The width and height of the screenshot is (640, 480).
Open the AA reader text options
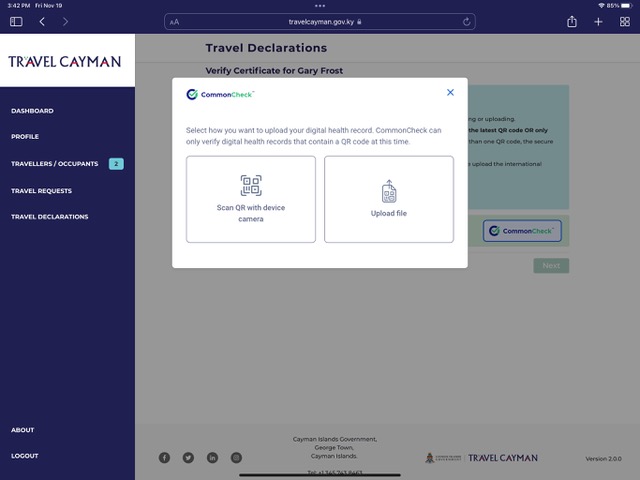click(x=174, y=22)
